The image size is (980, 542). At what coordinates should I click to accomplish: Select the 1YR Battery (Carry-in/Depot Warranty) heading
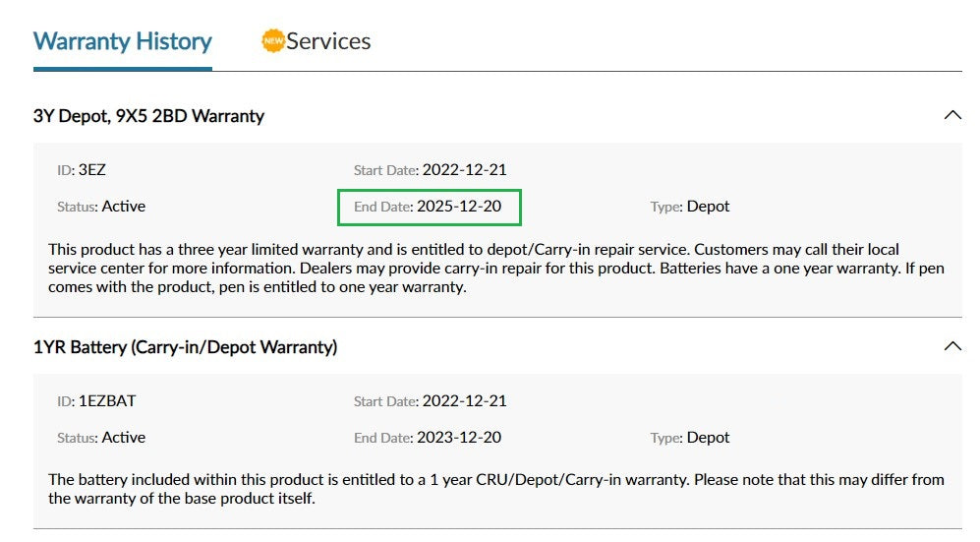185,347
